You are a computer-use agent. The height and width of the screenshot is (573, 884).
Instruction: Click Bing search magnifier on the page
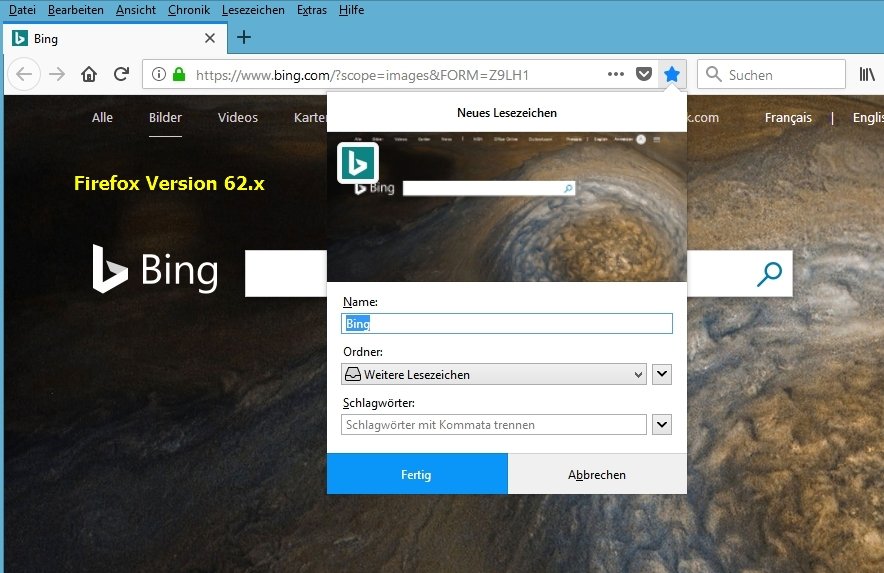(769, 274)
